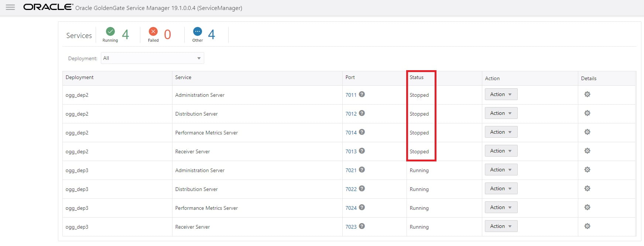
Task: Follow port link 7024
Action: pos(351,208)
